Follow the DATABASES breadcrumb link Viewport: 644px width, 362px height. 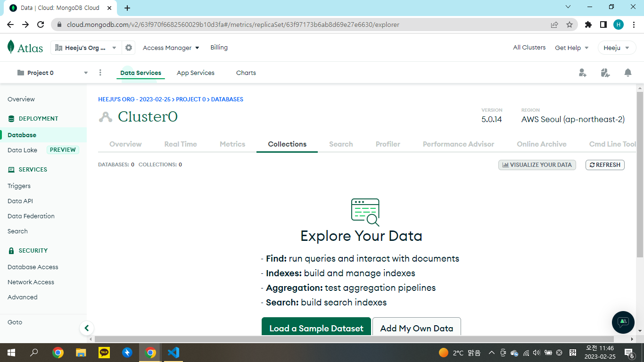[227, 99]
